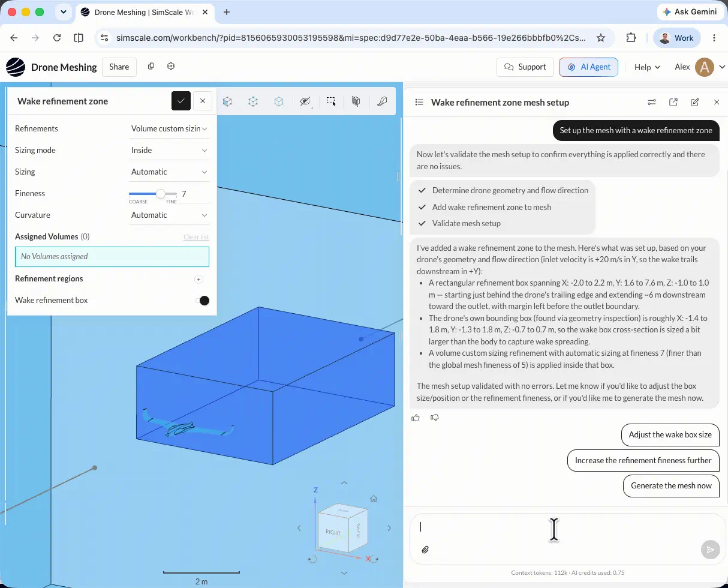Select the wireframe cube display mode
Screen dimensions: 728x588
tap(253, 102)
